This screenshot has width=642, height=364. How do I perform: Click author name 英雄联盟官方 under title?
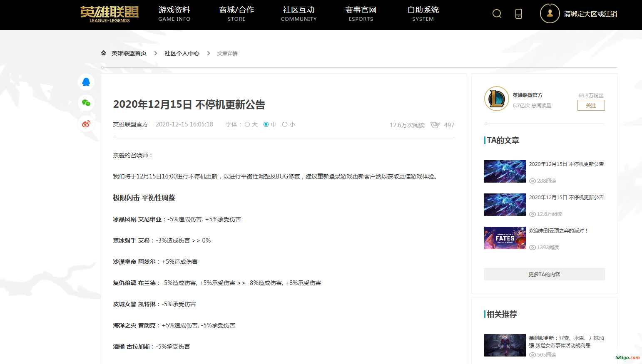(x=130, y=124)
